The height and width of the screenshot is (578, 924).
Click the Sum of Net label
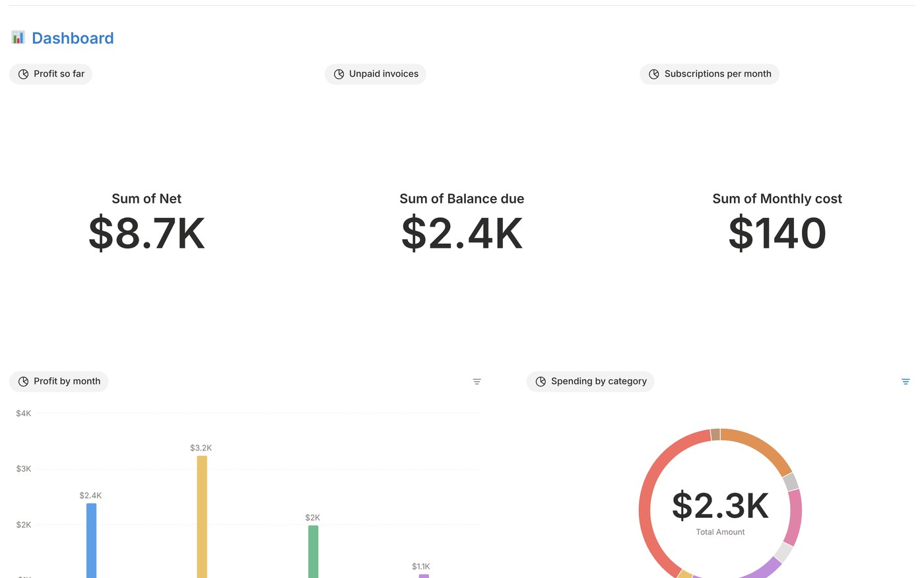point(147,199)
